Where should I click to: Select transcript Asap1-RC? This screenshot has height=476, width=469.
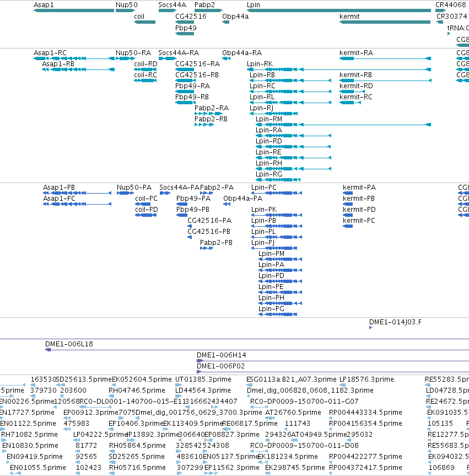pyautogui.click(x=74, y=58)
